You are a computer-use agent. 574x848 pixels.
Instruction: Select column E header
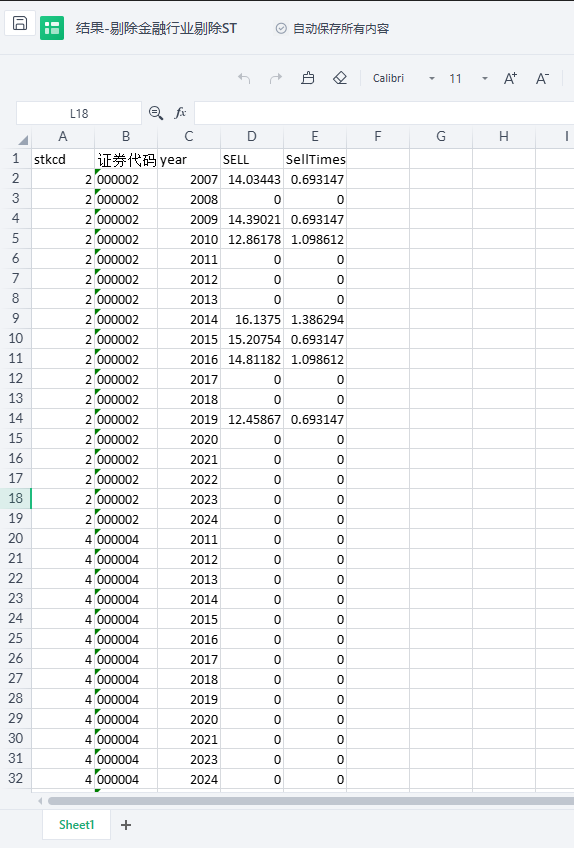coord(314,136)
